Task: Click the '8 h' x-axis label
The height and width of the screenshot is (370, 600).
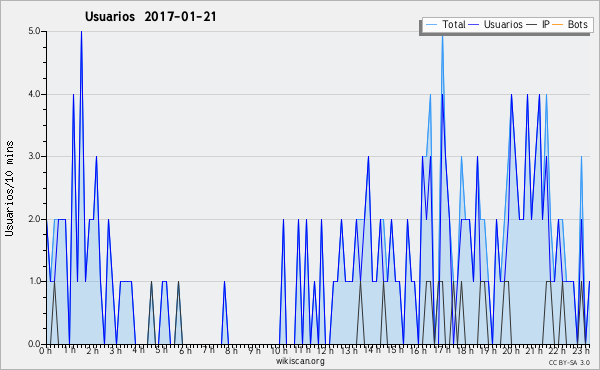Action: click(x=231, y=351)
